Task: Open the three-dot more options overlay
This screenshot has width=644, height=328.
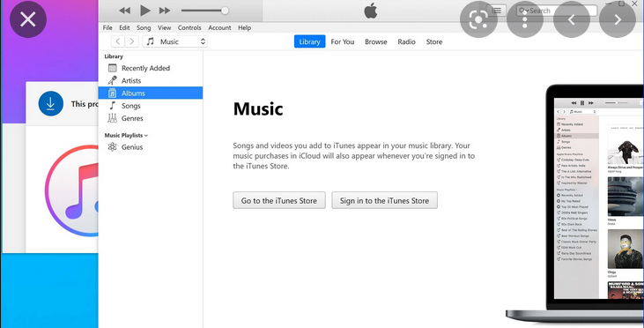Action: pyautogui.click(x=525, y=19)
